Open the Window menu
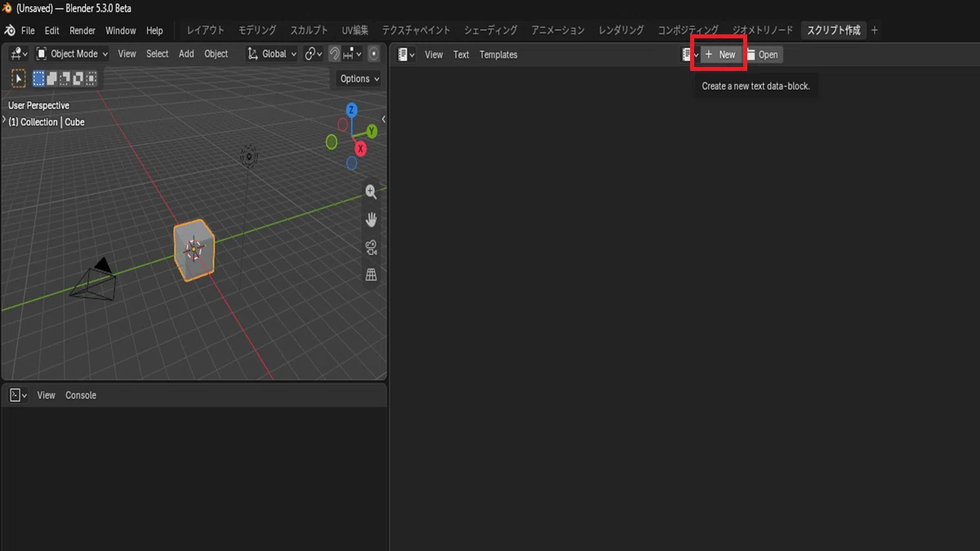980x551 pixels. pyautogui.click(x=121, y=30)
